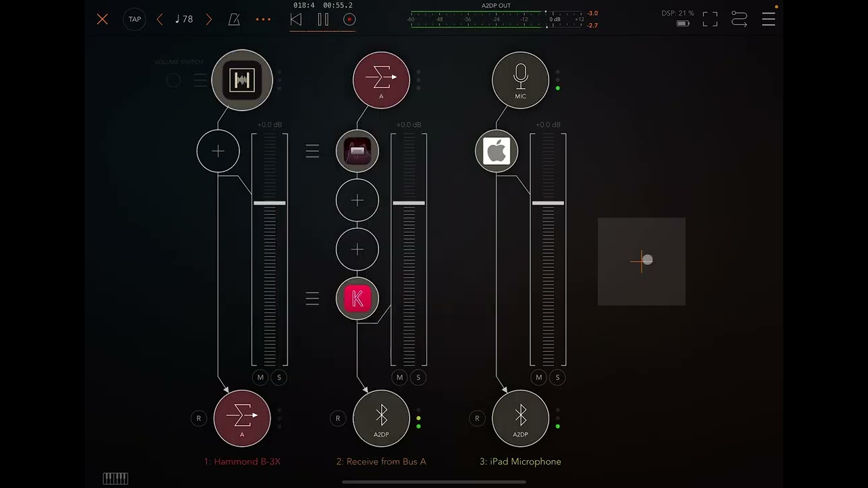Screen dimensions: 868x488
Task: Open the pink K plugin
Action: [357, 298]
